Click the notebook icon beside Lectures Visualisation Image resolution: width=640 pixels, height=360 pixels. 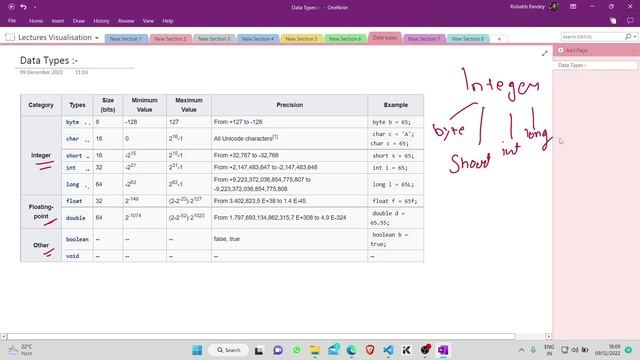click(10, 37)
